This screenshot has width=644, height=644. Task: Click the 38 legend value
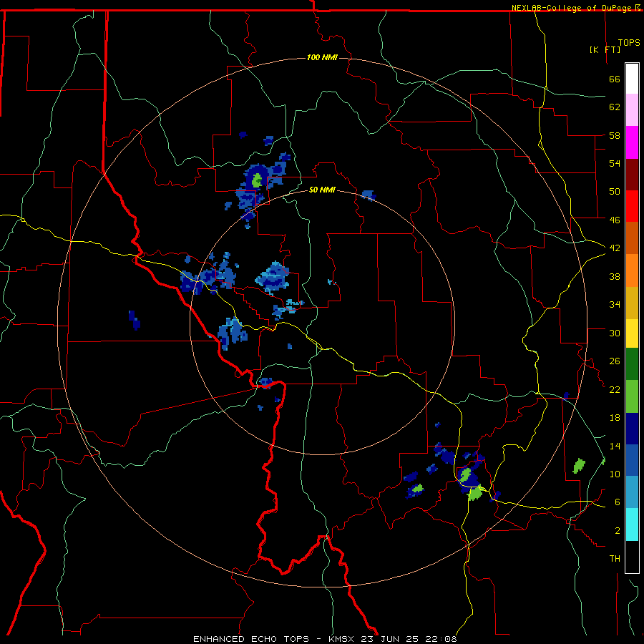click(x=615, y=276)
